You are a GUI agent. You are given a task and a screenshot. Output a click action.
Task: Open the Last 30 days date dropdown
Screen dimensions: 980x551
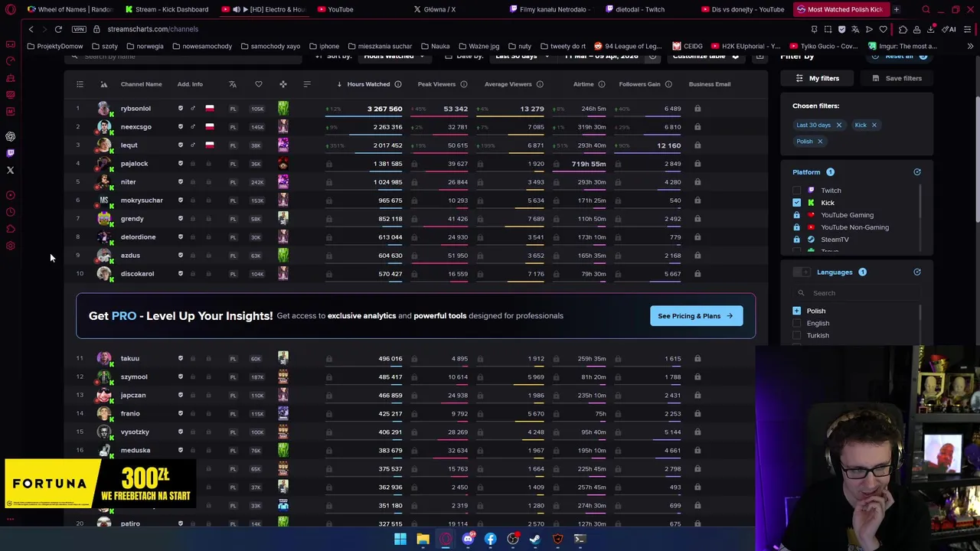click(x=522, y=57)
